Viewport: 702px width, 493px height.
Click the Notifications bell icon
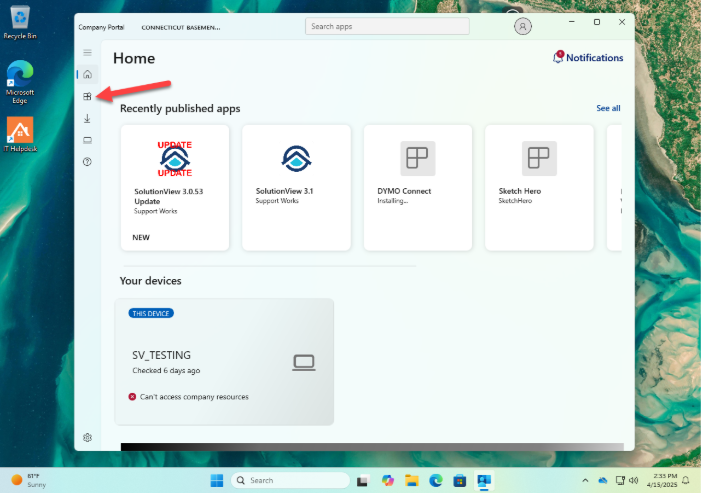(x=558, y=57)
